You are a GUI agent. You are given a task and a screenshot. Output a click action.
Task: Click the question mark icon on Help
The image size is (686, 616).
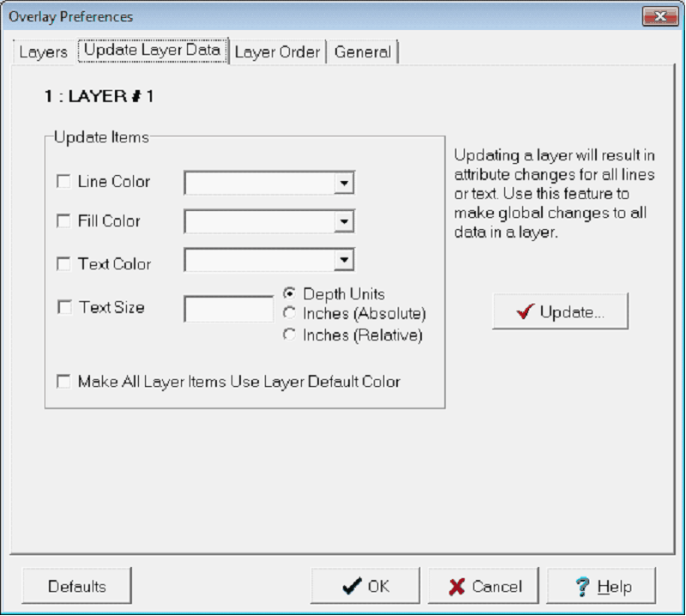tap(584, 586)
